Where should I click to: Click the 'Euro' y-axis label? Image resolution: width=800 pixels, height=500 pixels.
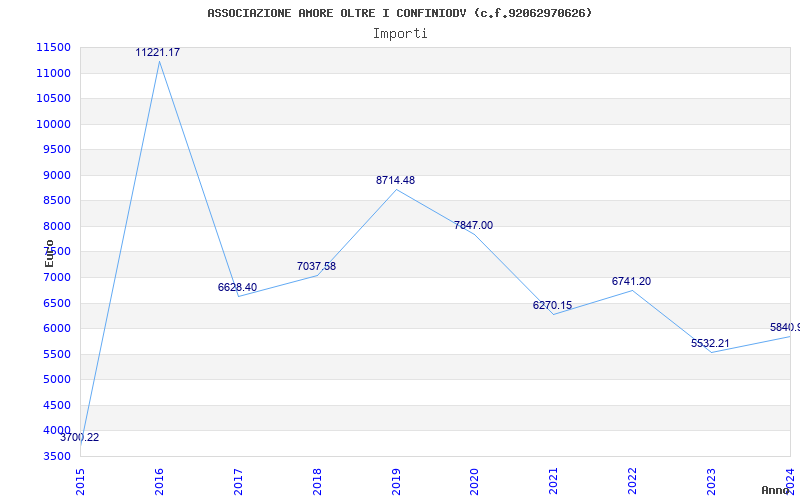[x=49, y=254]
